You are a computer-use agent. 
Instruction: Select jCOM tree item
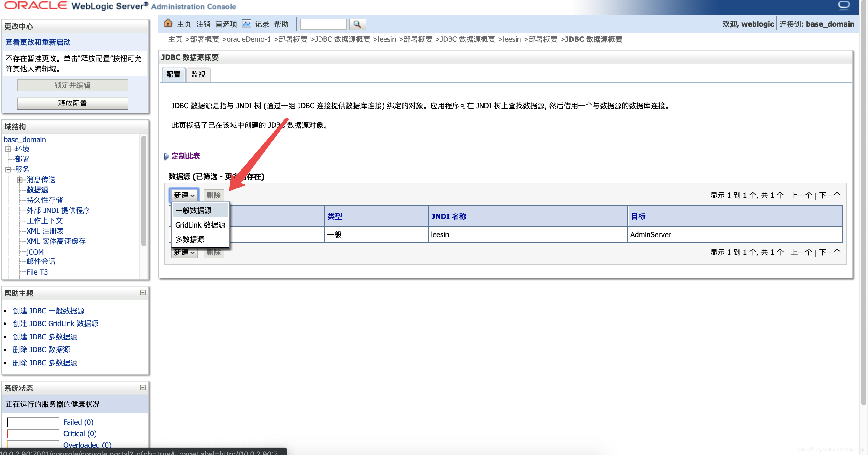tap(35, 252)
